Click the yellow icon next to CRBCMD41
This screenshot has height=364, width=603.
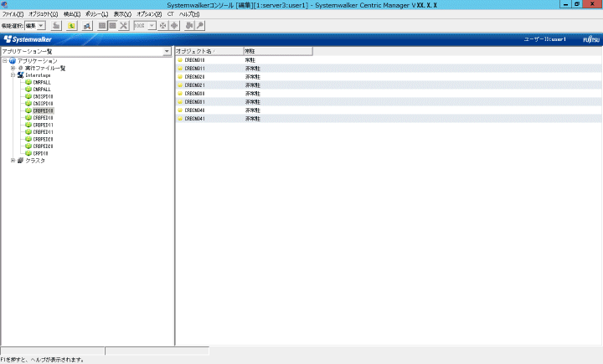(179, 119)
